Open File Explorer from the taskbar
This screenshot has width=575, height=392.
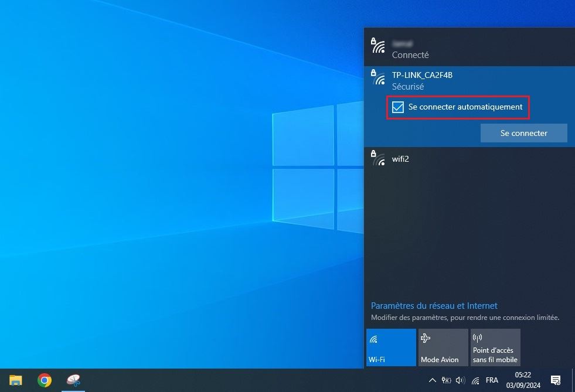click(x=15, y=380)
